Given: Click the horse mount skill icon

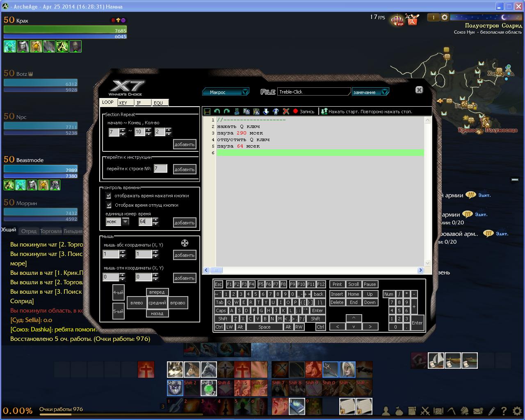Looking at the screenshot, I should (209, 370).
